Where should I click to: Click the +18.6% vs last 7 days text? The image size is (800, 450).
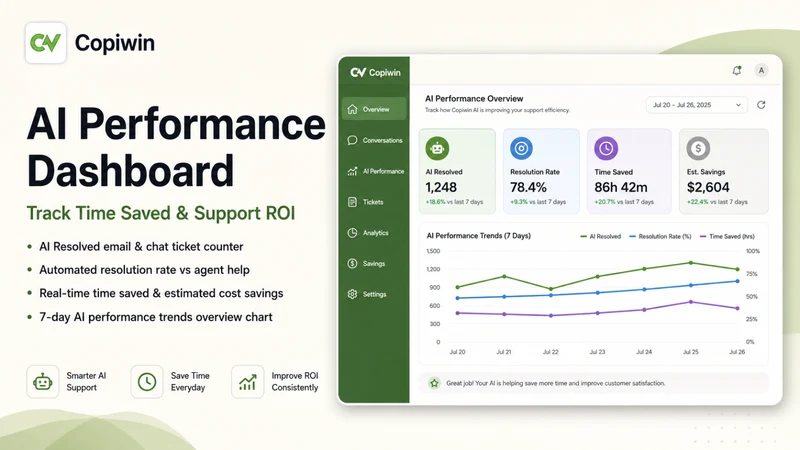(x=454, y=202)
